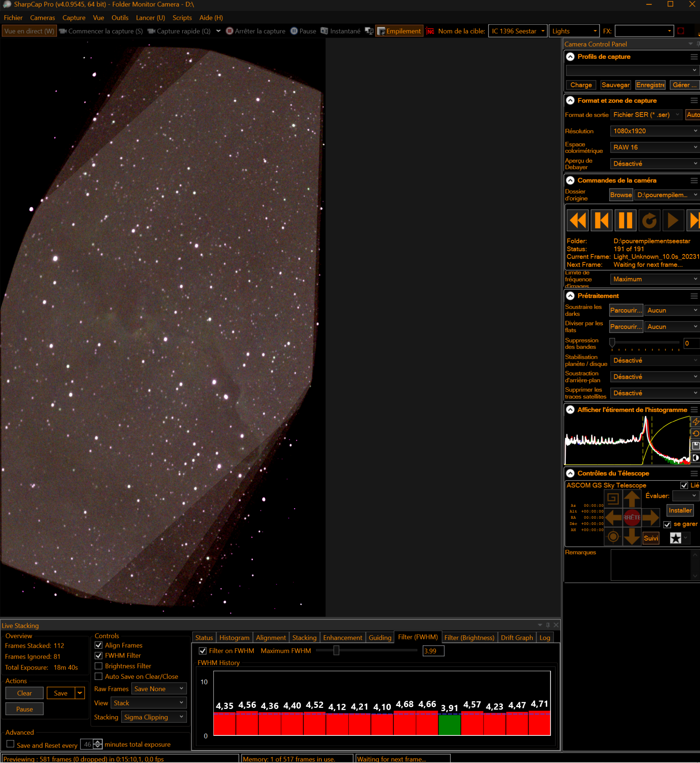The image size is (700, 763).
Task: Toggle the Filter on FWHM checkbox
Action: coord(203,651)
